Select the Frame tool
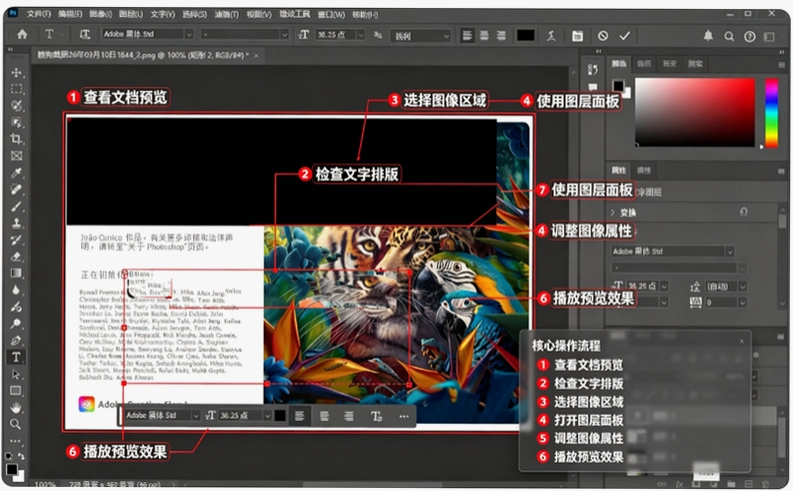 tap(16, 156)
